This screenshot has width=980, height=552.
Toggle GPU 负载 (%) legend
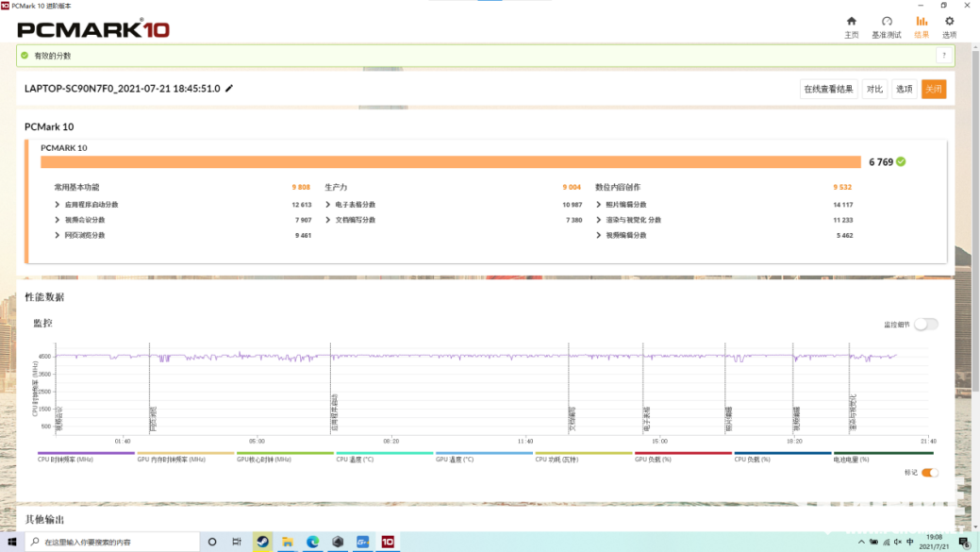(683, 457)
